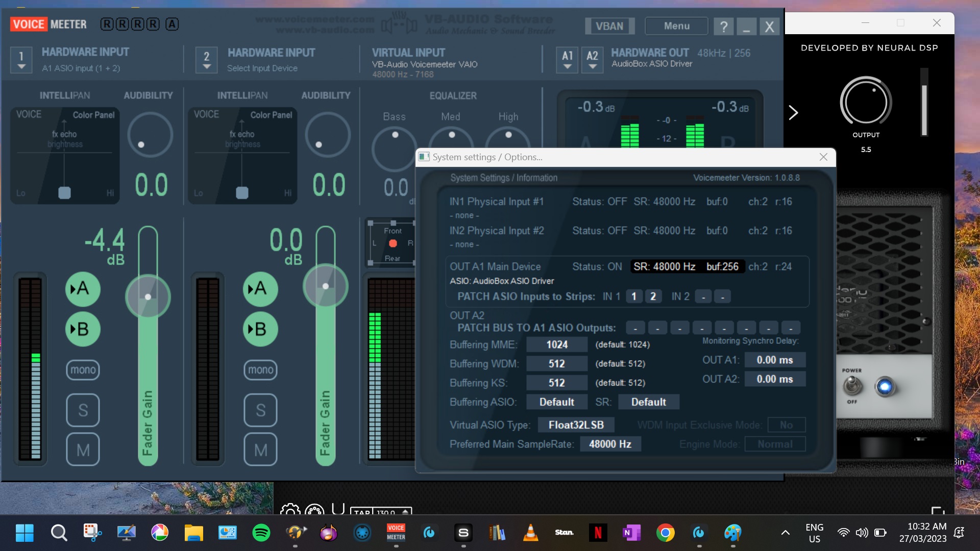Open Google Chrome from taskbar
The width and height of the screenshot is (980, 551).
pyautogui.click(x=665, y=533)
